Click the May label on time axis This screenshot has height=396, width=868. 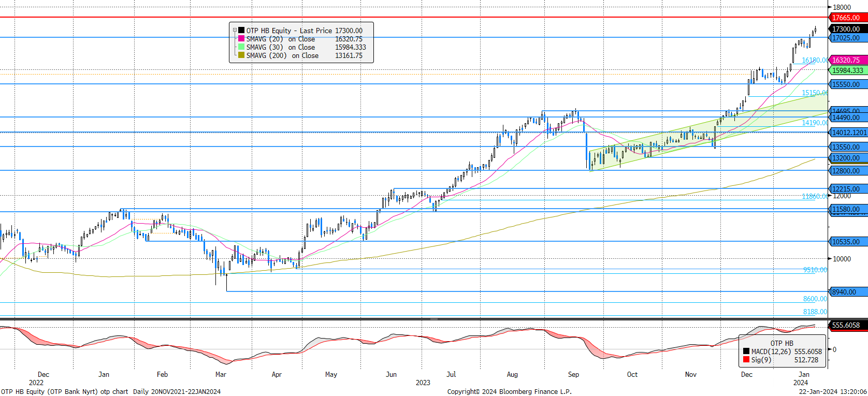pyautogui.click(x=331, y=374)
